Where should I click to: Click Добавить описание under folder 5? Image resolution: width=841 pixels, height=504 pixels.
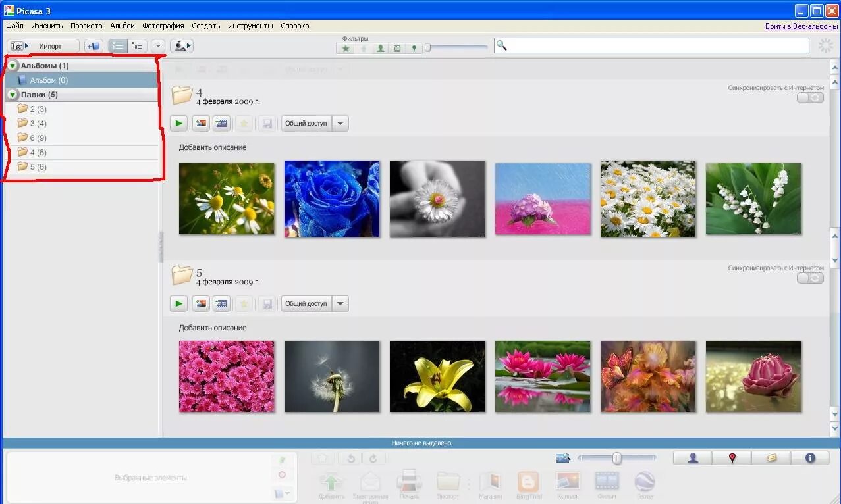pos(213,328)
